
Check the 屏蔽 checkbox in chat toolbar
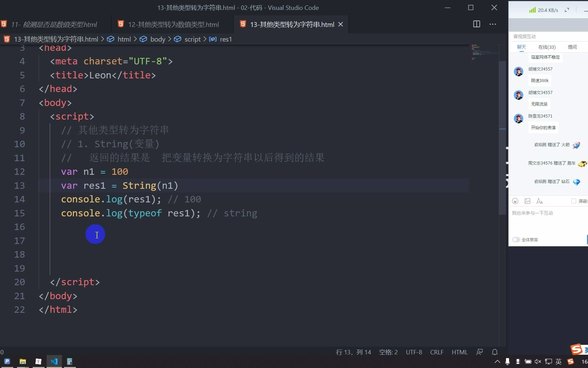point(574,201)
